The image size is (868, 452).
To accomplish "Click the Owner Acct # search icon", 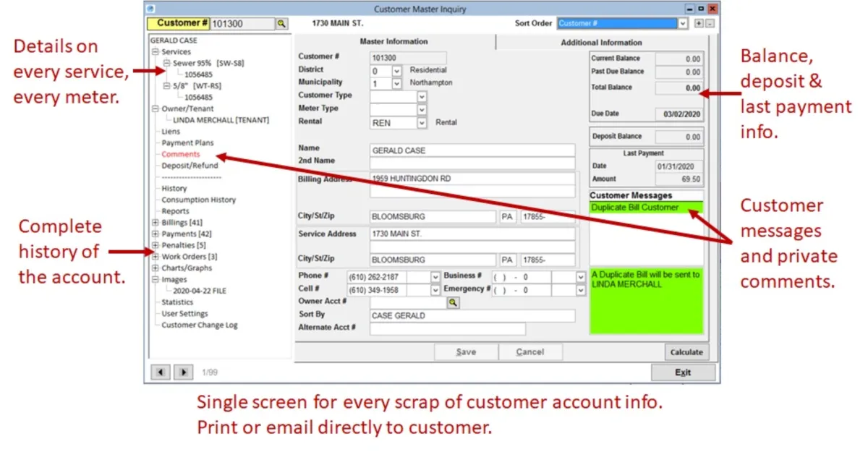I will tap(454, 303).
